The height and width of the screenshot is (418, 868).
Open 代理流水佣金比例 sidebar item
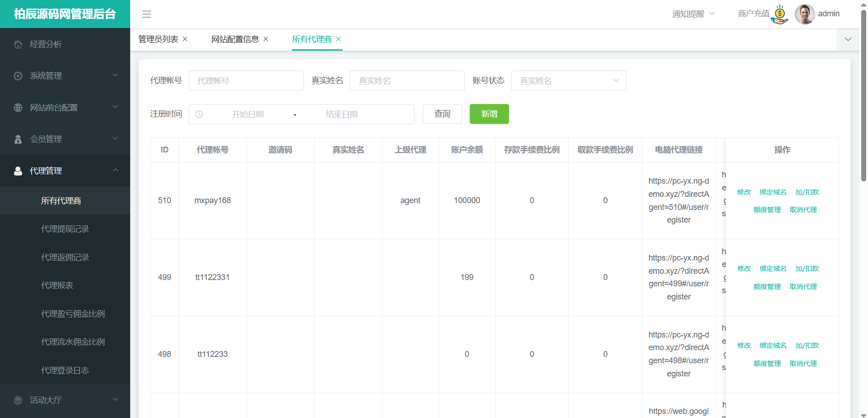tap(65, 342)
